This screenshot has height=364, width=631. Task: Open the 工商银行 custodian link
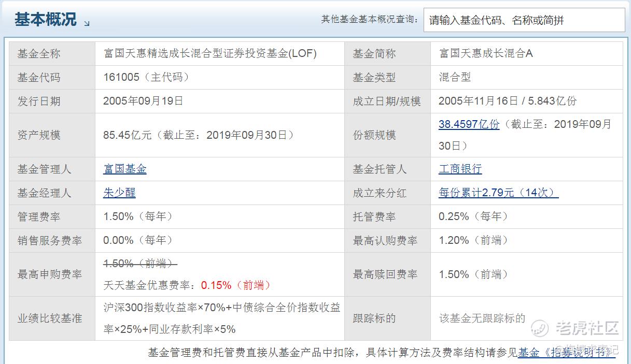(x=460, y=169)
